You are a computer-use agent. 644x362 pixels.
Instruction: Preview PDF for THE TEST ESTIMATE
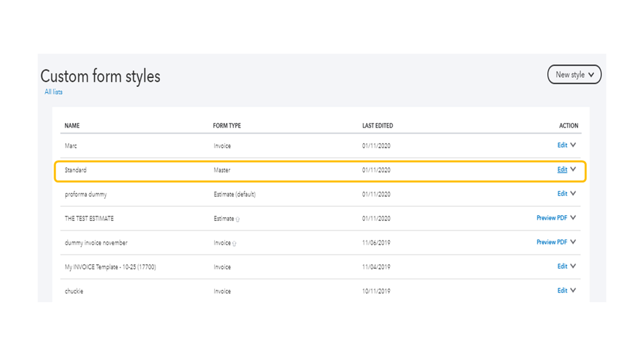(x=551, y=218)
